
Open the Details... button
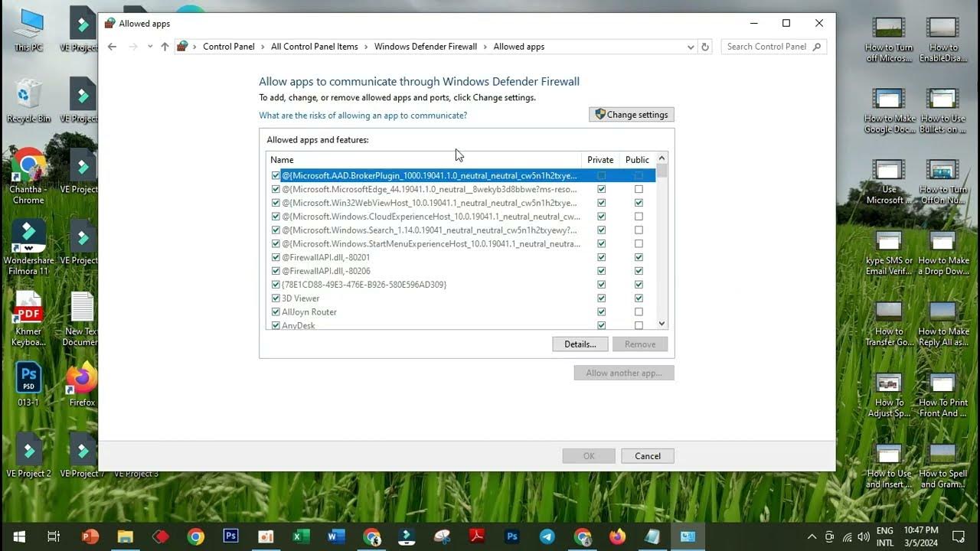[x=580, y=344]
